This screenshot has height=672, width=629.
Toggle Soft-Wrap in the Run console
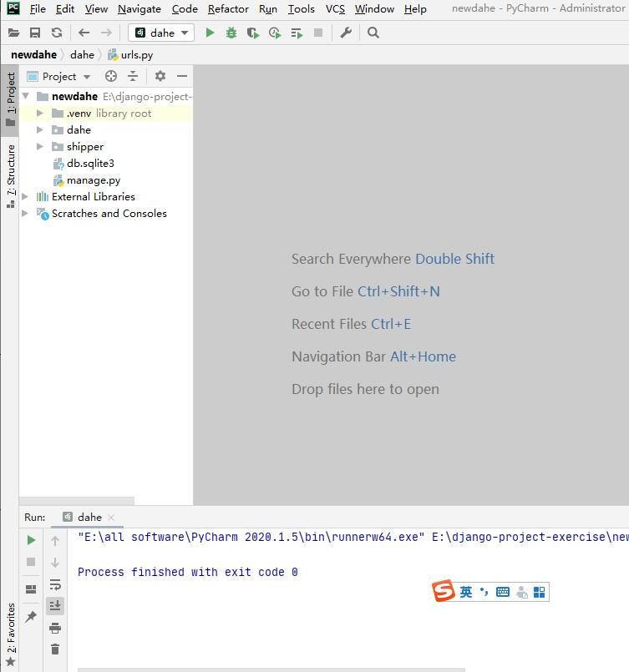[55, 584]
